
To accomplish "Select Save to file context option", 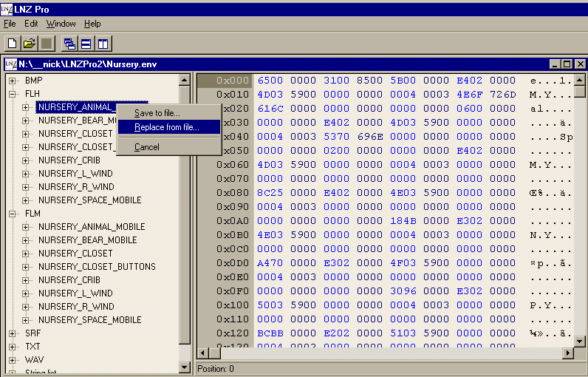I will tap(157, 112).
